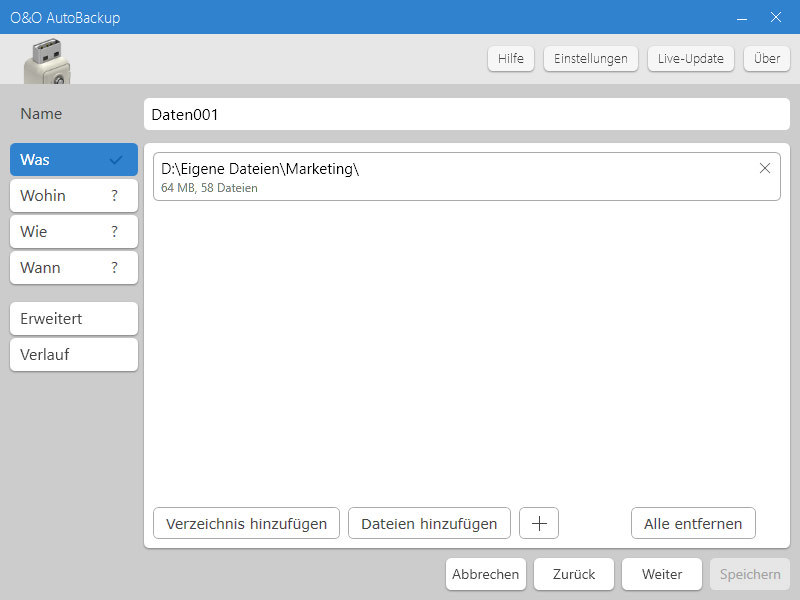Open Hilfe from the top toolbar

point(511,58)
